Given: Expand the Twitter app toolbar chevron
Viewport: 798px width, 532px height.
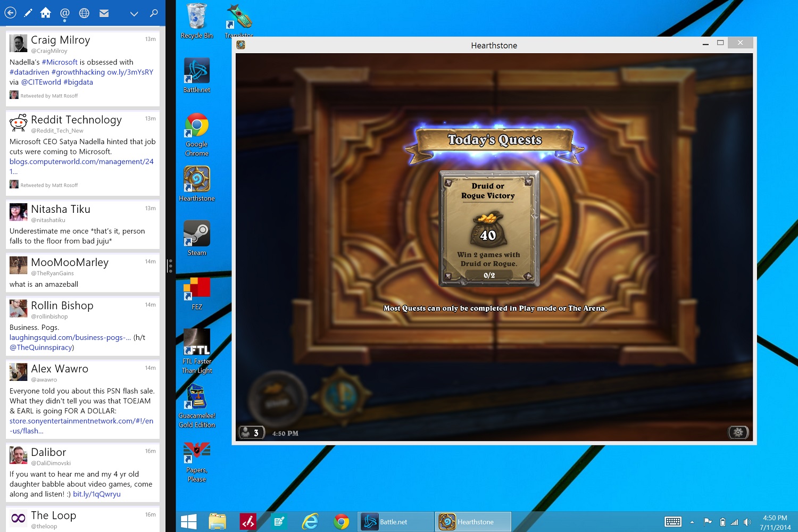Looking at the screenshot, I should pos(134,14).
